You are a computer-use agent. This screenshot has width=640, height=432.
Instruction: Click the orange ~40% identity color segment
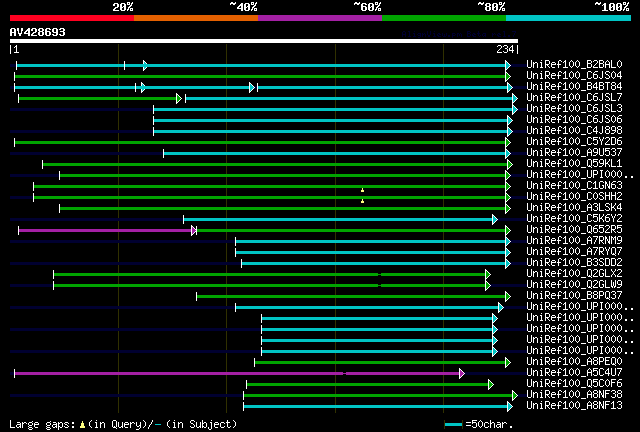196,18
